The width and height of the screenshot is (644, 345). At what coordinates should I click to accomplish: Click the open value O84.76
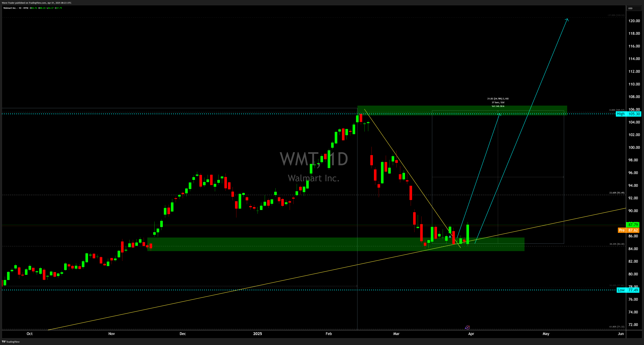click(x=34, y=8)
